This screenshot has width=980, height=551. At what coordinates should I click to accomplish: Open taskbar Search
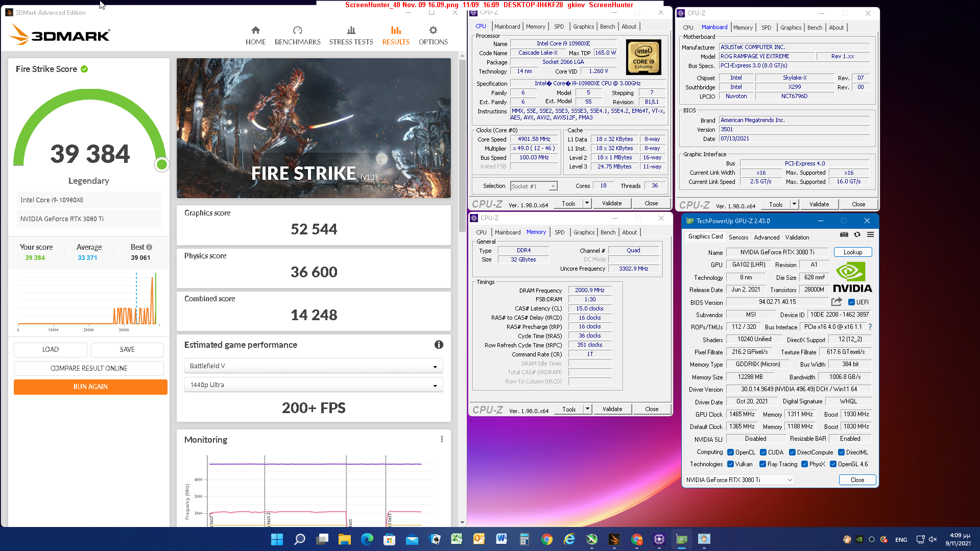click(x=300, y=539)
